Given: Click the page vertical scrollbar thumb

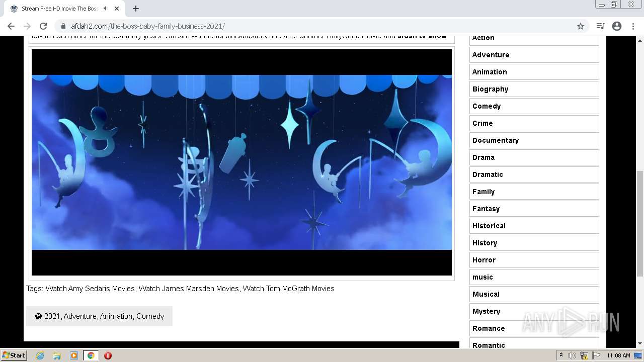Looking at the screenshot, I should pyautogui.click(x=639, y=224).
